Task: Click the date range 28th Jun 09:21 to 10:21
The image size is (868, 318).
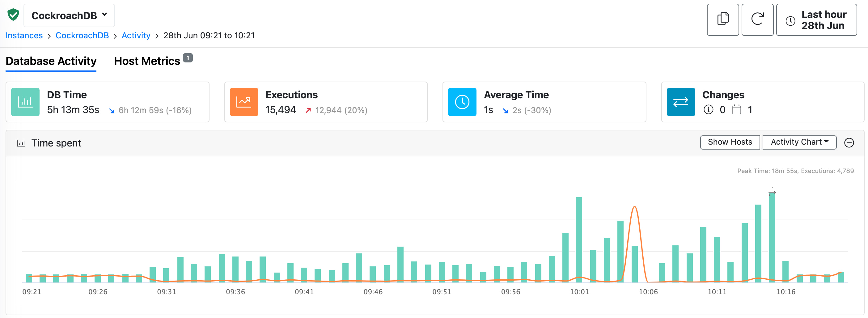Action: tap(209, 35)
